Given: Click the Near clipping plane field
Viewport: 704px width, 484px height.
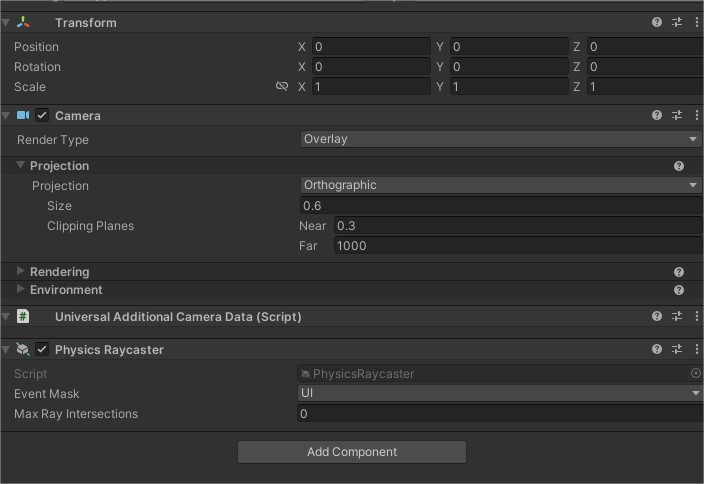Looking at the screenshot, I should (x=518, y=226).
